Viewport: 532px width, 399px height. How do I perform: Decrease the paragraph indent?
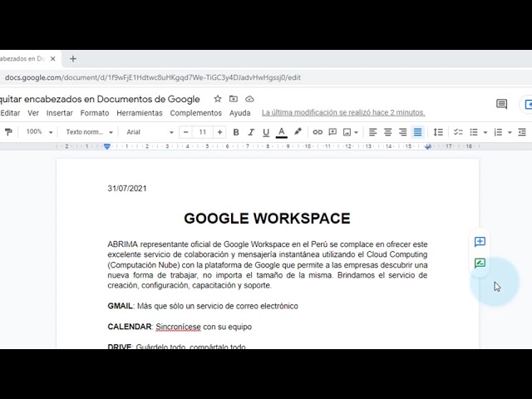(522, 132)
